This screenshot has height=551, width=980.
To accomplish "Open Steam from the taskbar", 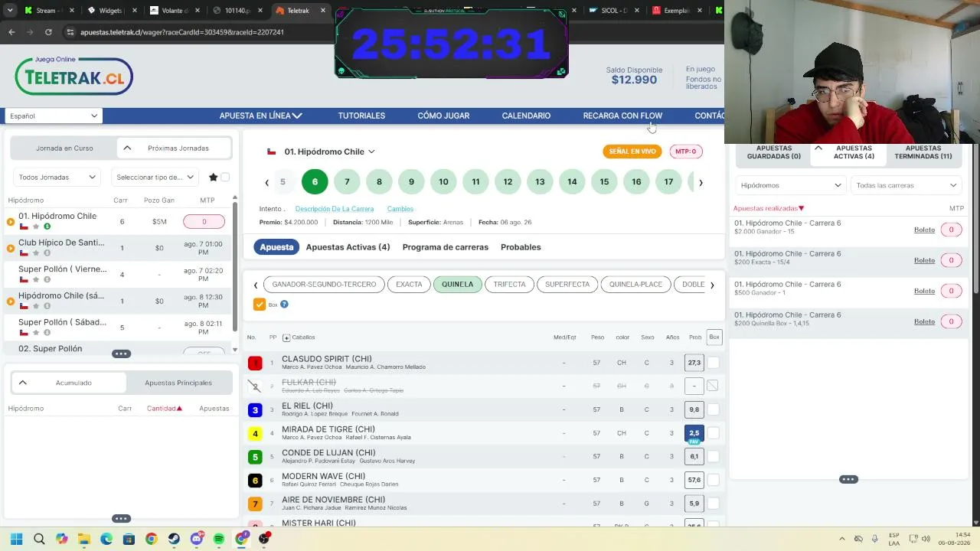I will (174, 539).
